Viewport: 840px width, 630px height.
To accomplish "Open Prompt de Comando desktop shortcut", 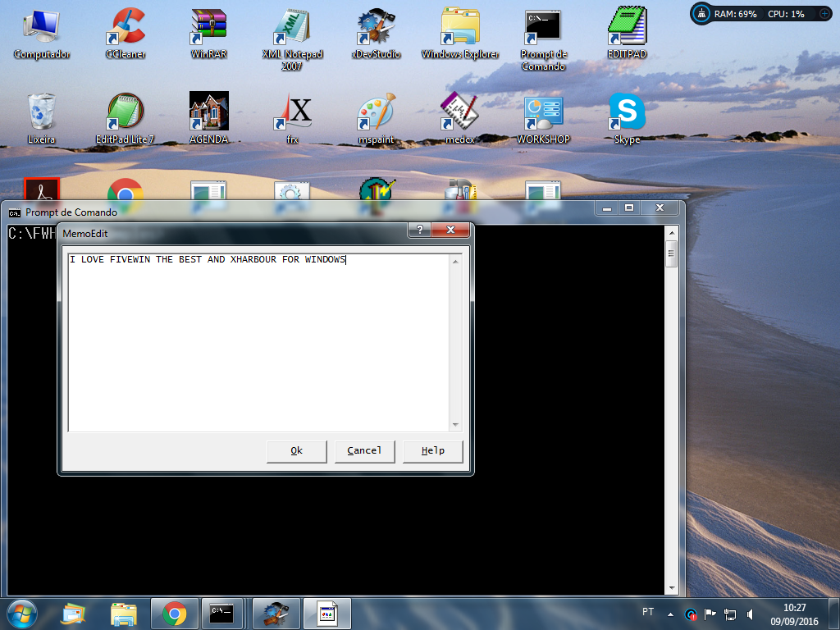I will pyautogui.click(x=543, y=39).
